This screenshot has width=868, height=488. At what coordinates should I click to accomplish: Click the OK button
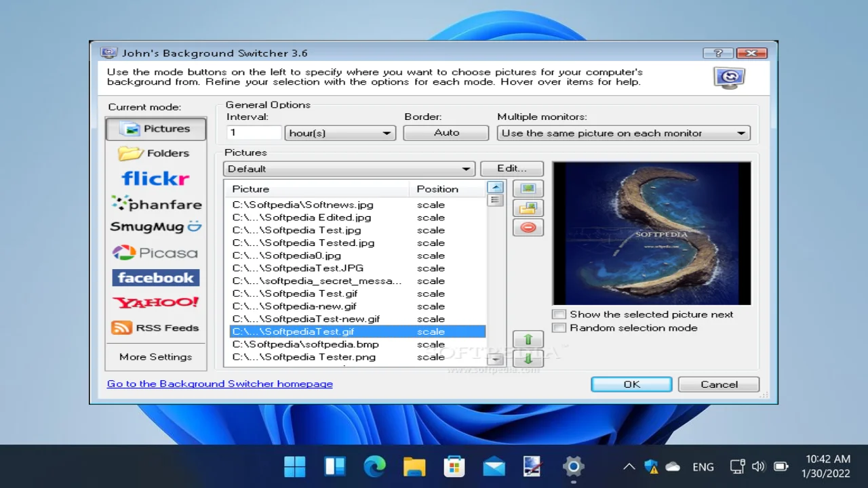point(631,384)
